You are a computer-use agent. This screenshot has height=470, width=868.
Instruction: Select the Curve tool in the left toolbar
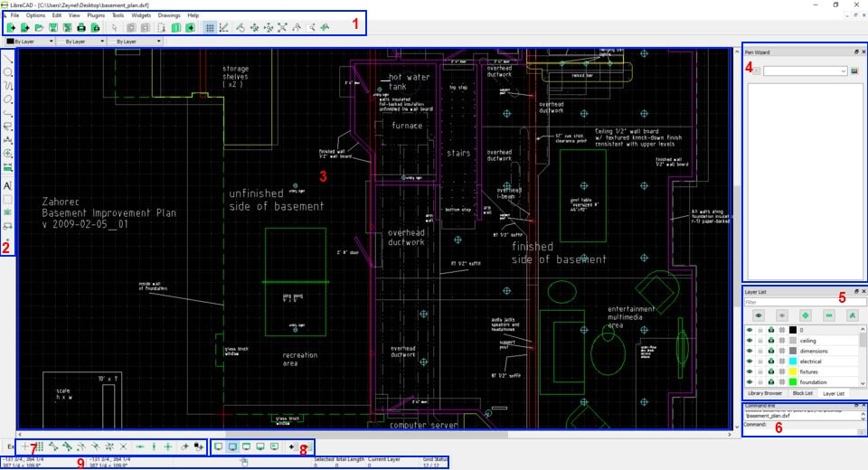coord(8,86)
